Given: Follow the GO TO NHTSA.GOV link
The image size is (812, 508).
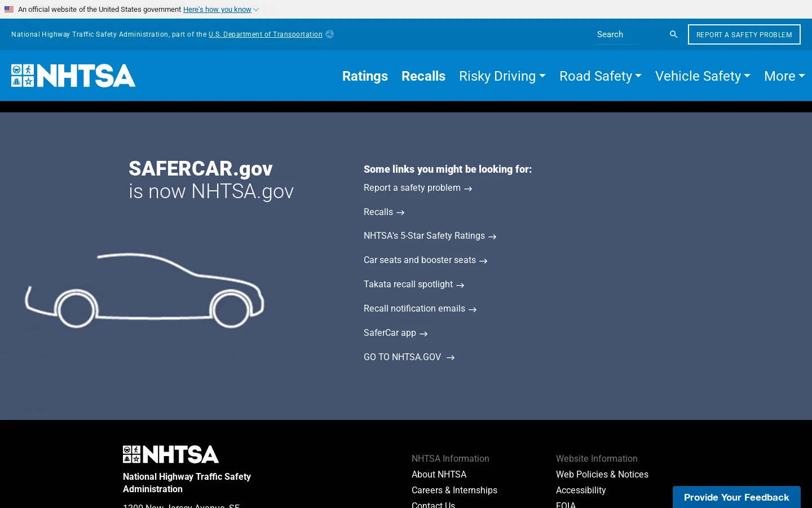Looking at the screenshot, I should [x=409, y=357].
